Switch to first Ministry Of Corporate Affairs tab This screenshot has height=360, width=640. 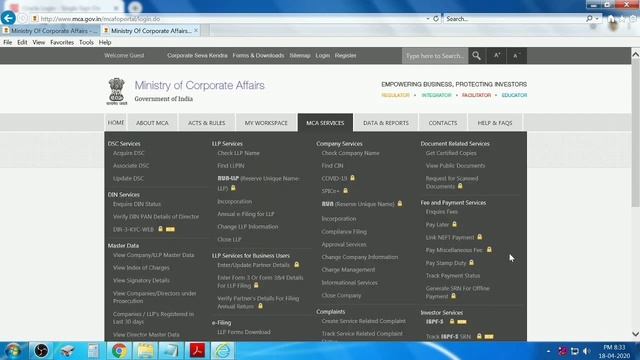tap(50, 31)
